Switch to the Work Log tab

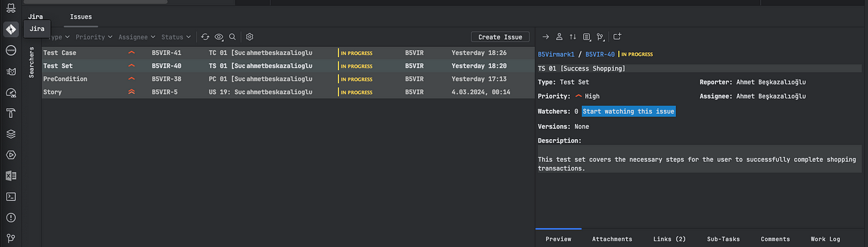point(825,239)
